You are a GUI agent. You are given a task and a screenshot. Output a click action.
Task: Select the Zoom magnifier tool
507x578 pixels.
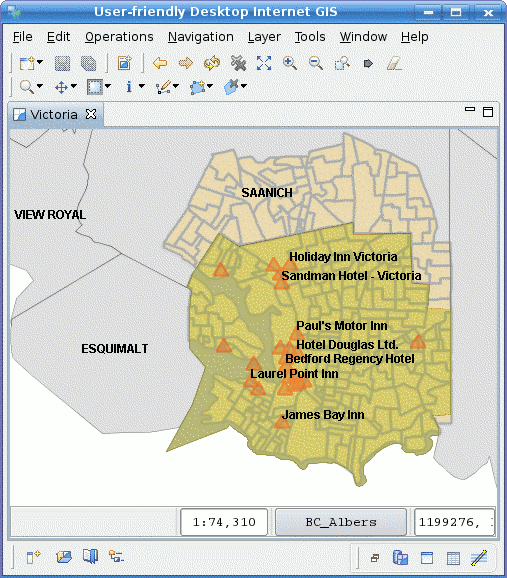27,87
